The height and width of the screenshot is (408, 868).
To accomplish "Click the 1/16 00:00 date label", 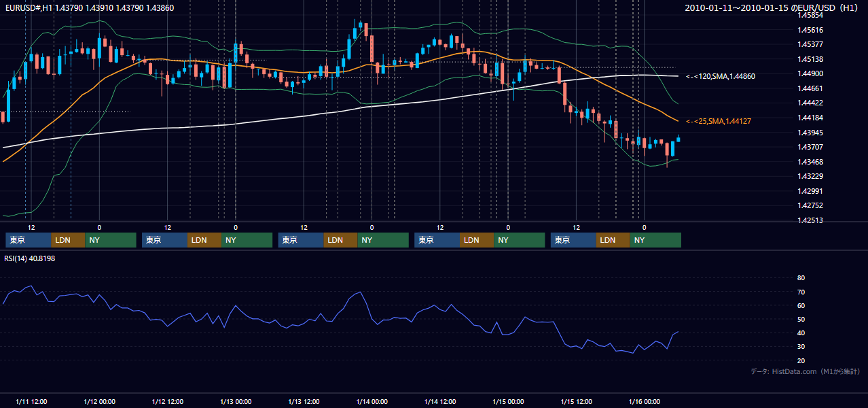I will pyautogui.click(x=644, y=402).
